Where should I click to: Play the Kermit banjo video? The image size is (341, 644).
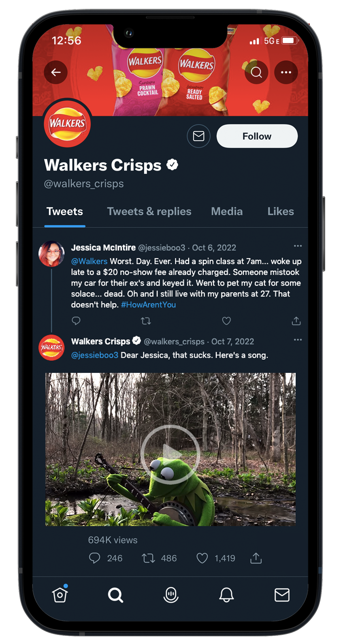click(x=170, y=454)
